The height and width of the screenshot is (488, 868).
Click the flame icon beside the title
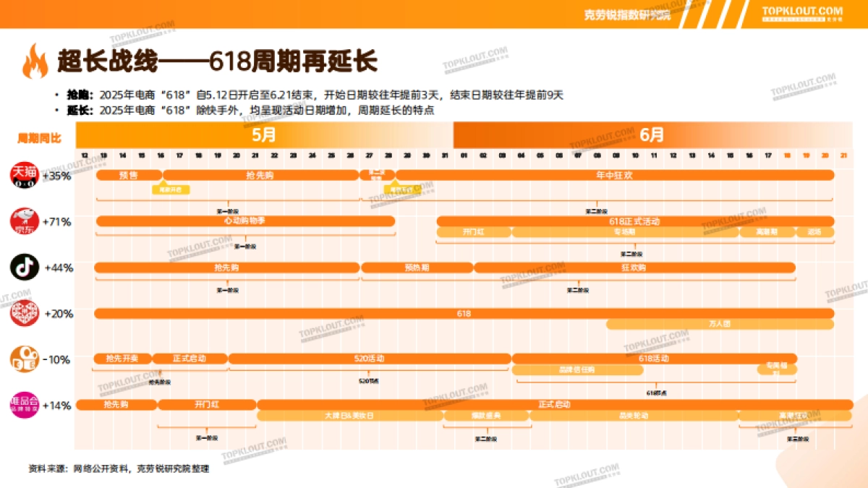tap(35, 61)
